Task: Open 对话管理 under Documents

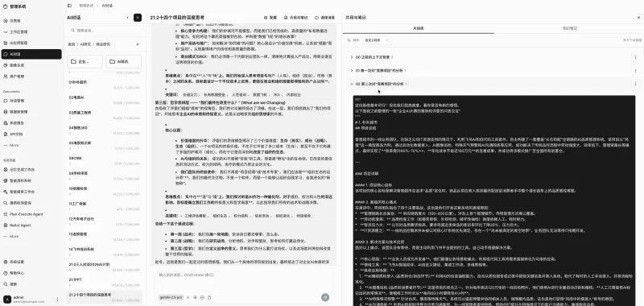Action: 31,101
